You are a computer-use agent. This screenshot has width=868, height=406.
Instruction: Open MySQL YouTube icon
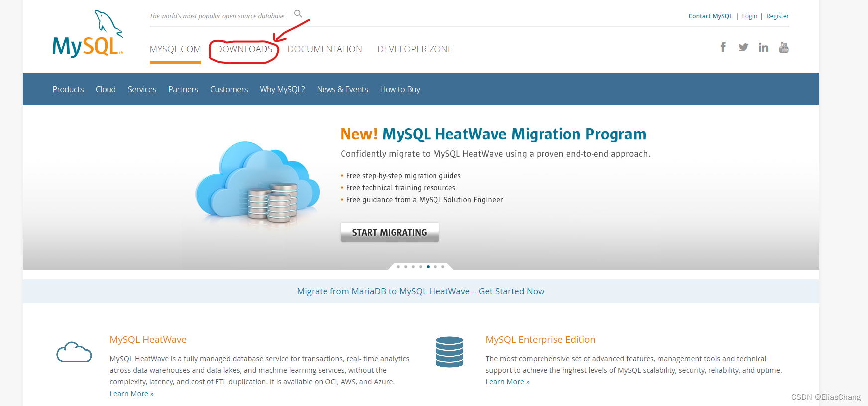coord(784,47)
